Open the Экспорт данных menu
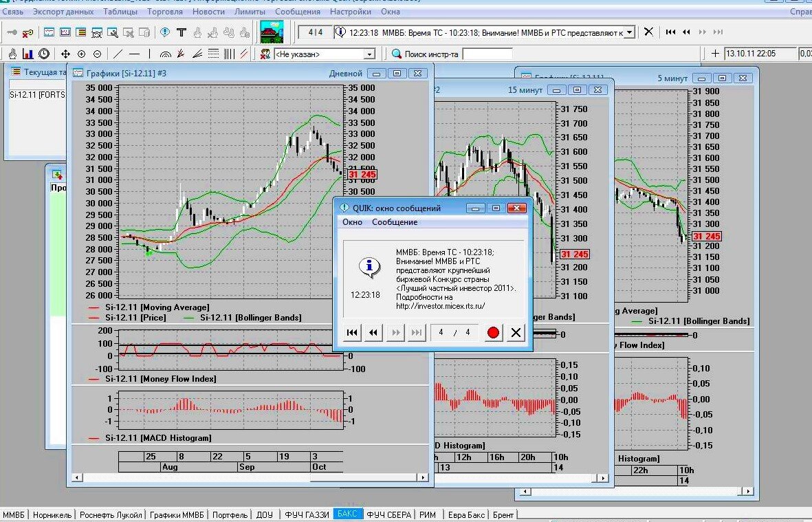Viewport: 812px width, 522px height. (63, 12)
